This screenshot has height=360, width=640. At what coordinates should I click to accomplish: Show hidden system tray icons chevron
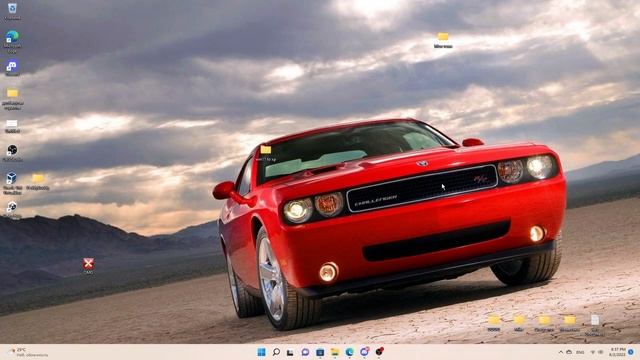560,352
